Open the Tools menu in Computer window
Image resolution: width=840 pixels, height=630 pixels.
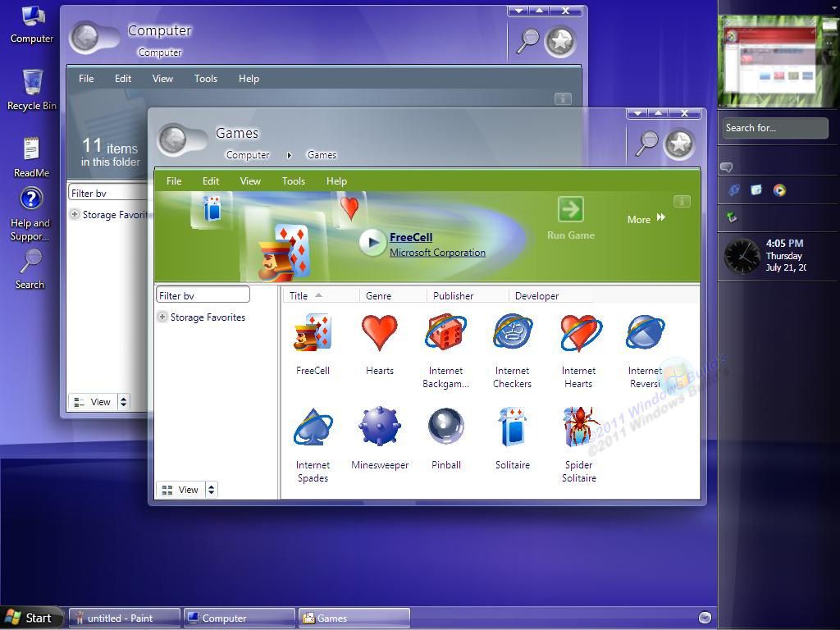click(x=206, y=78)
